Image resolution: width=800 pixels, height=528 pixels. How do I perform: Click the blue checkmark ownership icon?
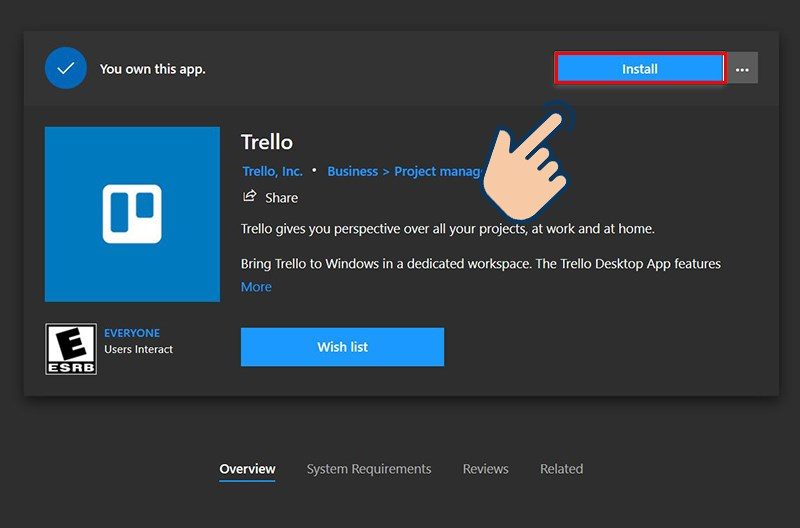pyautogui.click(x=66, y=69)
